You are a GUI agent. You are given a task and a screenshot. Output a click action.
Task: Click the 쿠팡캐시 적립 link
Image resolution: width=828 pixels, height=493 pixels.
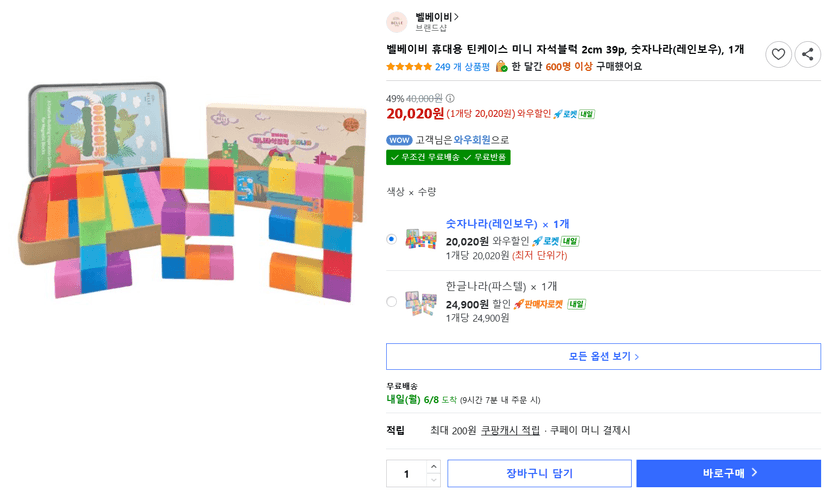pyautogui.click(x=510, y=431)
